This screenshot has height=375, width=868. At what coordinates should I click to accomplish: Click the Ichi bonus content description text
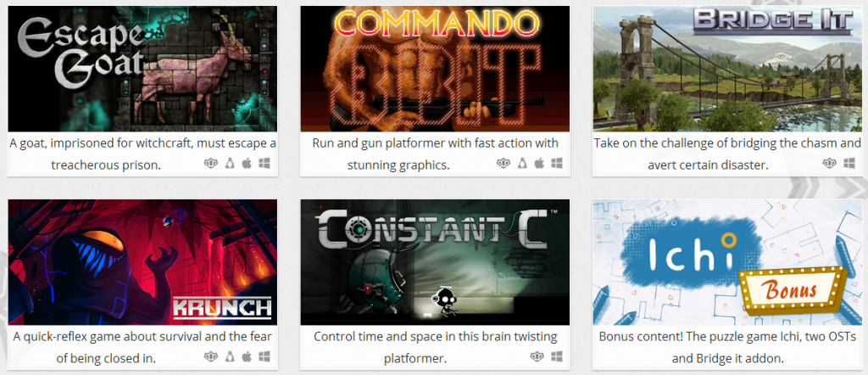(727, 347)
